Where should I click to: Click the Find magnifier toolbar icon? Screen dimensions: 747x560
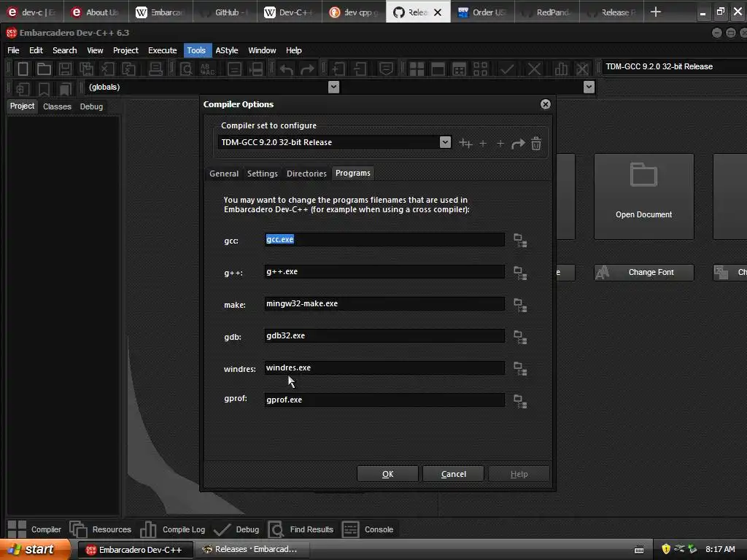[186, 69]
